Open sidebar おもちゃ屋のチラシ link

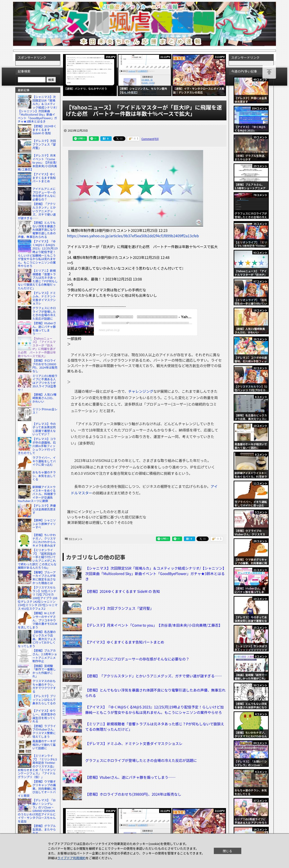pos(44,476)
